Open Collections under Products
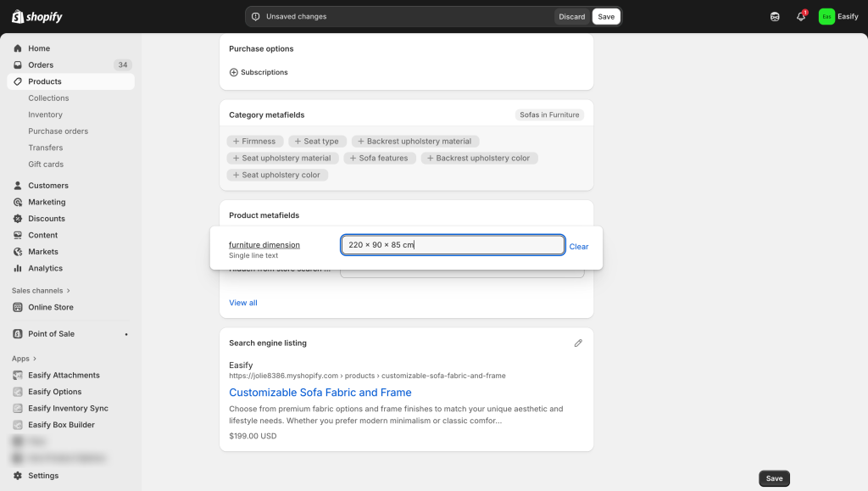Image resolution: width=868 pixels, height=491 pixels. [x=48, y=98]
